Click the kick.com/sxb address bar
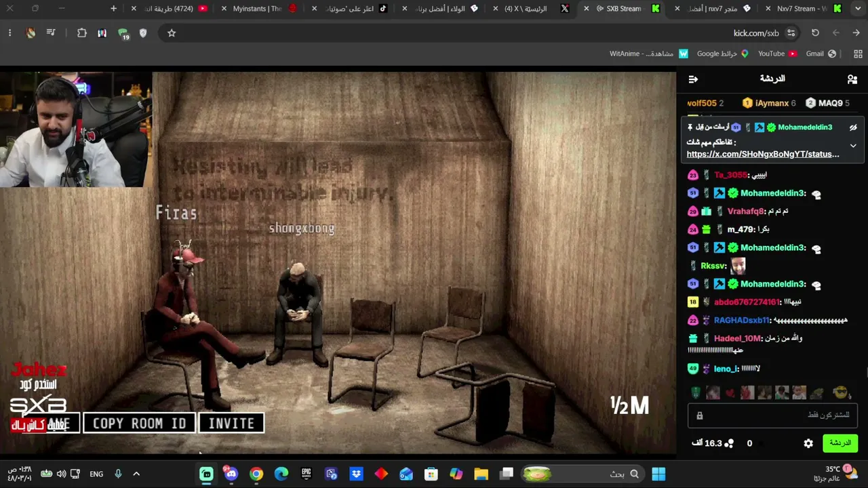Viewport: 868px width, 488px height. (475, 33)
